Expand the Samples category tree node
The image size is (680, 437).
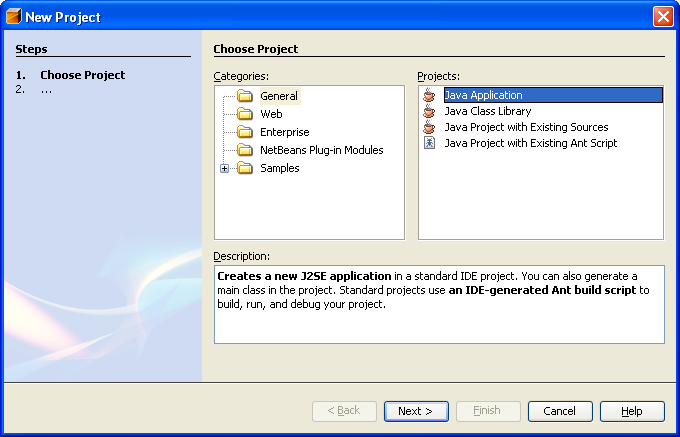pyautogui.click(x=224, y=168)
